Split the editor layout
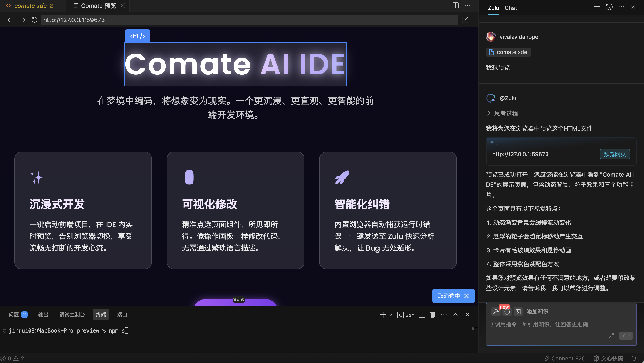This screenshot has width=644, height=363. coord(455,6)
